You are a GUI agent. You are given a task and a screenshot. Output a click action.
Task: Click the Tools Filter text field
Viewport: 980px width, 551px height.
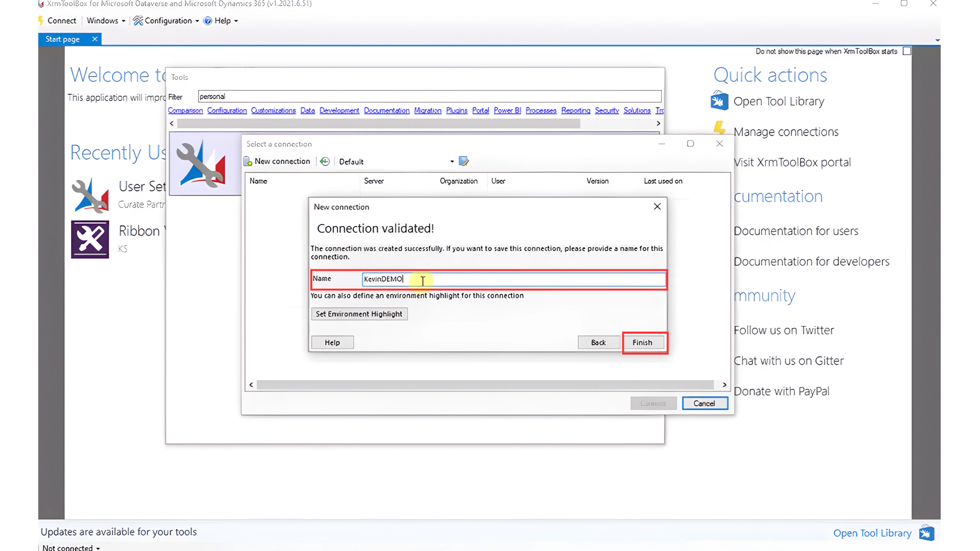coord(429,96)
